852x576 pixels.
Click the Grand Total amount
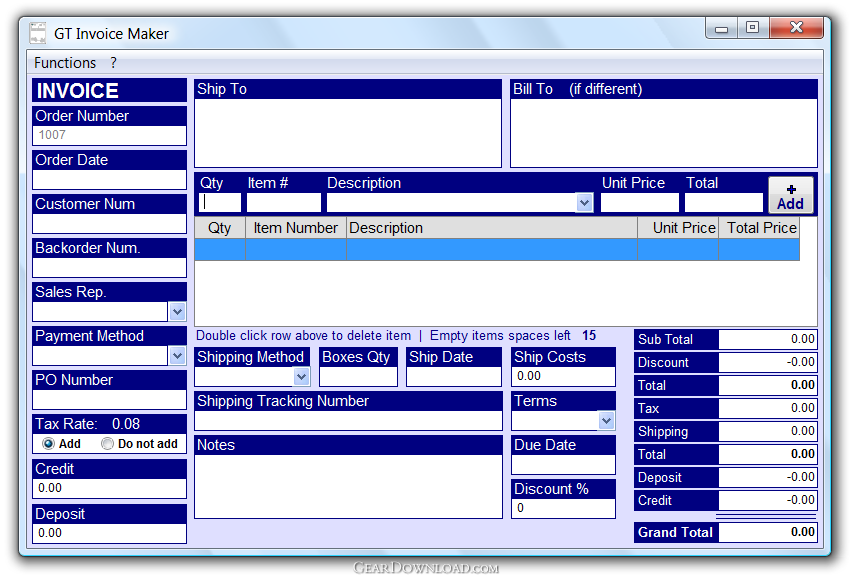(x=767, y=532)
